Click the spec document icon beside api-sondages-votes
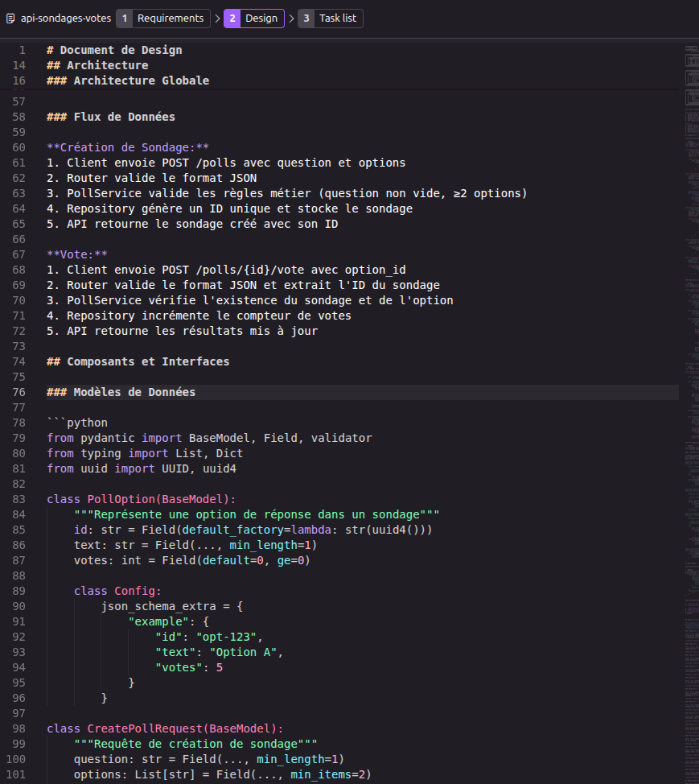The height and width of the screenshot is (784, 699). (10, 19)
